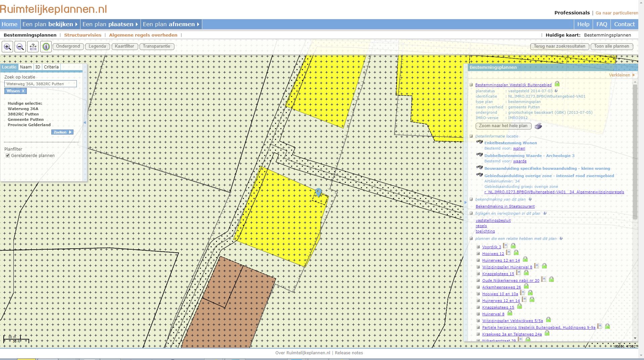
Task: Activate the info (i) tool on the map
Action: 46,47
